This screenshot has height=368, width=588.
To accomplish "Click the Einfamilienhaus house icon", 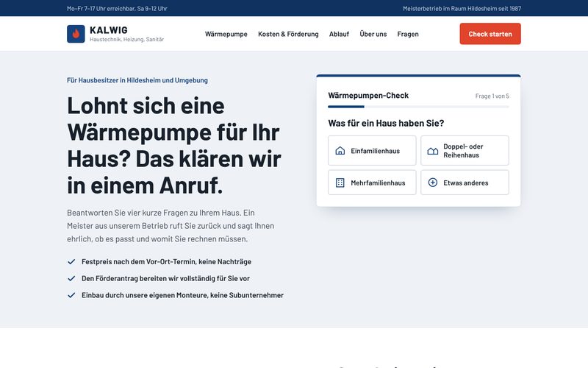I will [x=340, y=151].
